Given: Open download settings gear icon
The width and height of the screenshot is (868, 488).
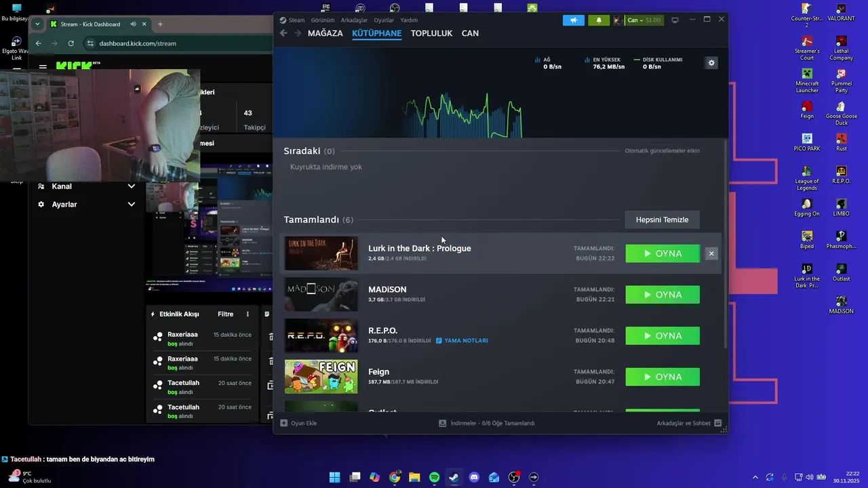Looking at the screenshot, I should coord(711,63).
